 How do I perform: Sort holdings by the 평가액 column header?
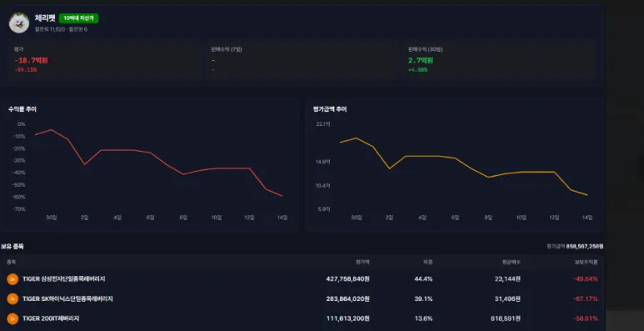[x=362, y=262]
